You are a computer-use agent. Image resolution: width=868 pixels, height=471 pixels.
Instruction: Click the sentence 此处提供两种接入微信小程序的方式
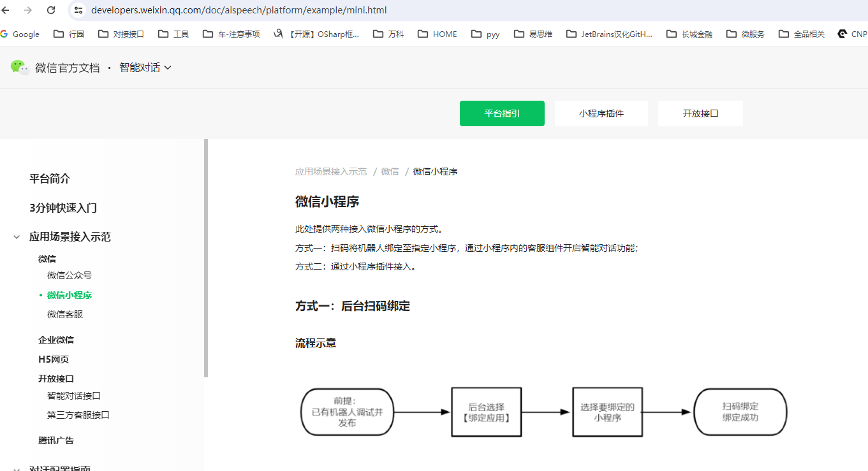tap(369, 229)
